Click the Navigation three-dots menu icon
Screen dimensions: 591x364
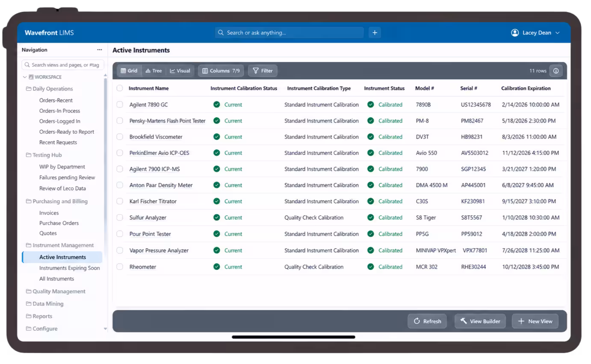(x=100, y=50)
